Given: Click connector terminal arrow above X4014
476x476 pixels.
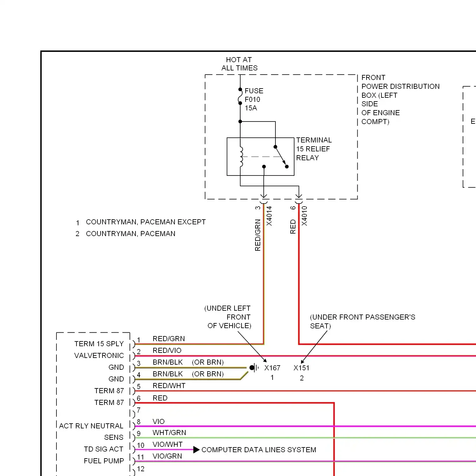Looking at the screenshot, I should 264,197.
